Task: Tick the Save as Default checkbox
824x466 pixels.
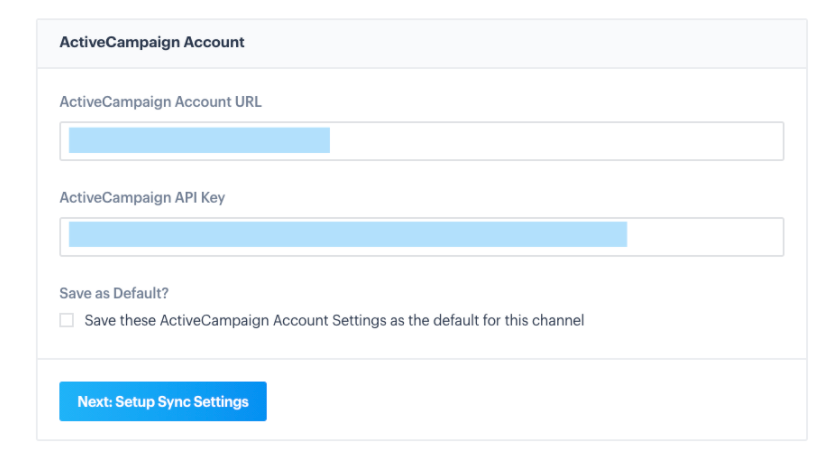Action: 67,320
